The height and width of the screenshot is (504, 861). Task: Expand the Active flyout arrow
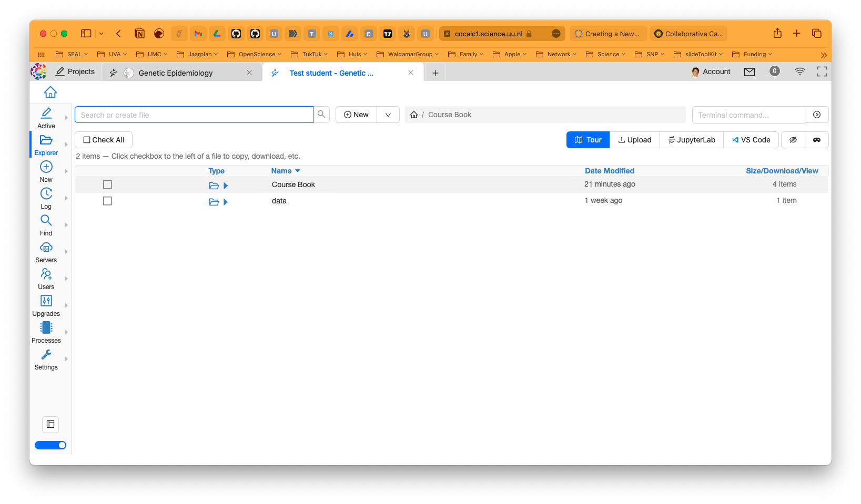66,118
